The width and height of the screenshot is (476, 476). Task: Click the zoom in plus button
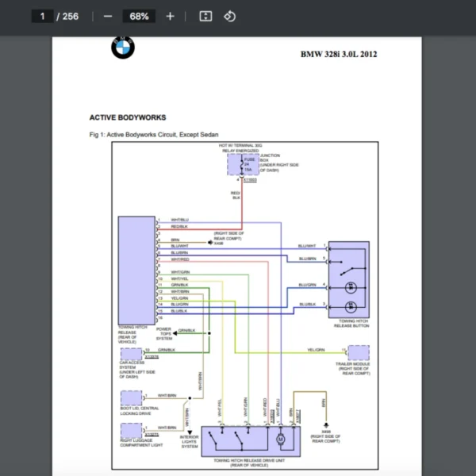pos(170,16)
